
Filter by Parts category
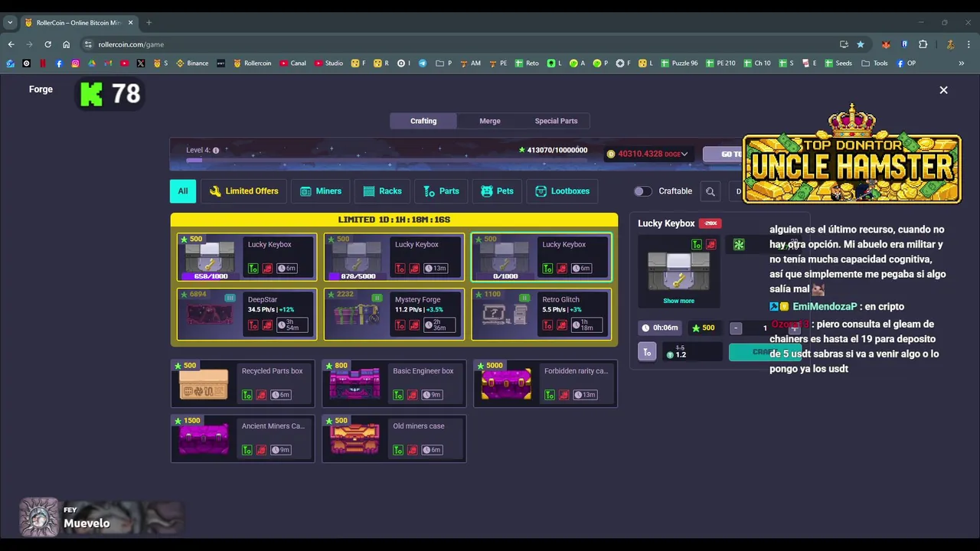[442, 191]
